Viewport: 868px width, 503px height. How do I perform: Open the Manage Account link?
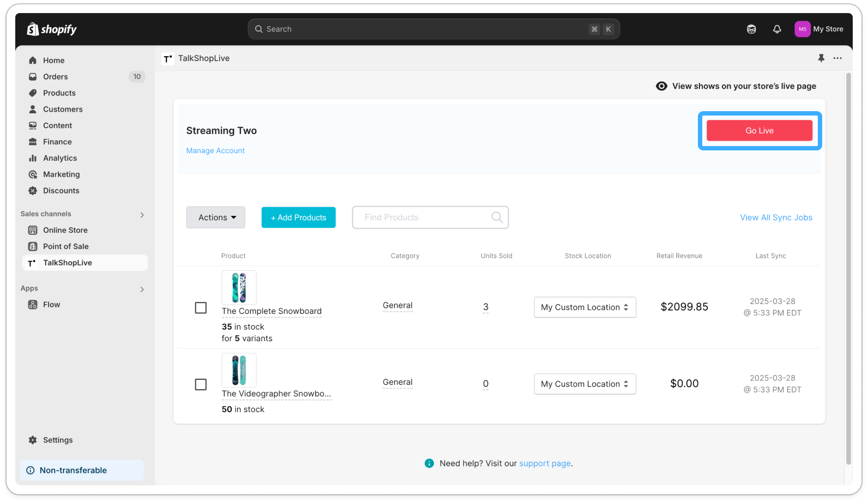click(x=215, y=151)
